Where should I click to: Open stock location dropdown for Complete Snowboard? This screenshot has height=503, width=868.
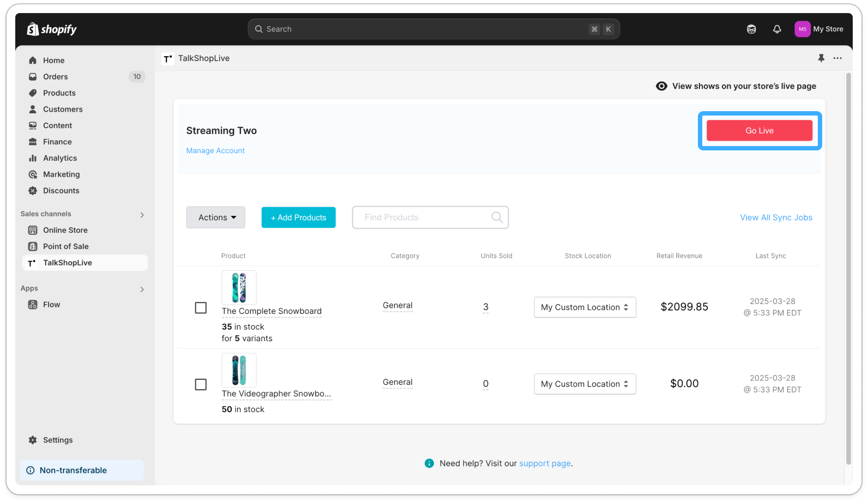pyautogui.click(x=585, y=307)
